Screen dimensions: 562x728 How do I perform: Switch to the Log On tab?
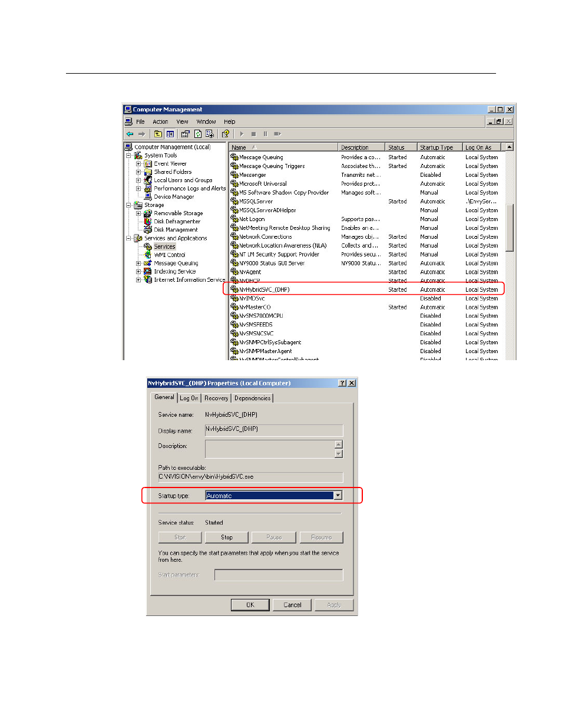189,398
